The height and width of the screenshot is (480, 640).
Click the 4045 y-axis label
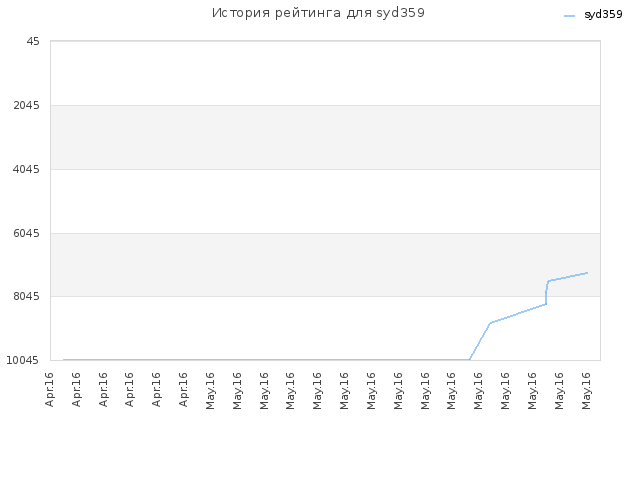[x=27, y=169]
